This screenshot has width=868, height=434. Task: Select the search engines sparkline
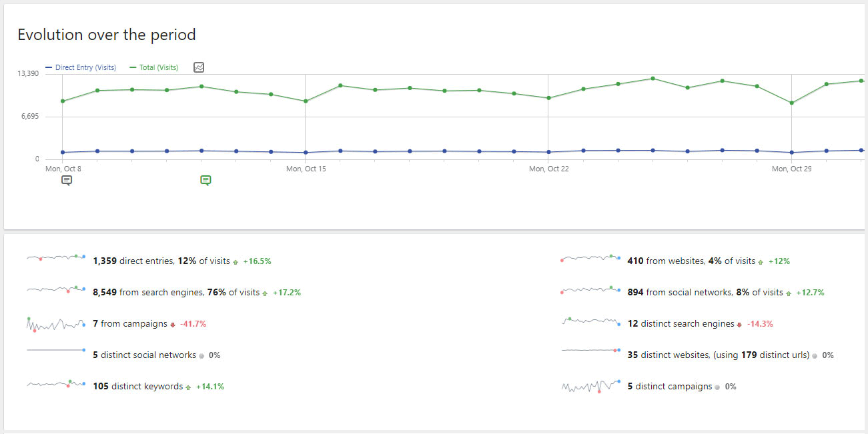(x=56, y=289)
